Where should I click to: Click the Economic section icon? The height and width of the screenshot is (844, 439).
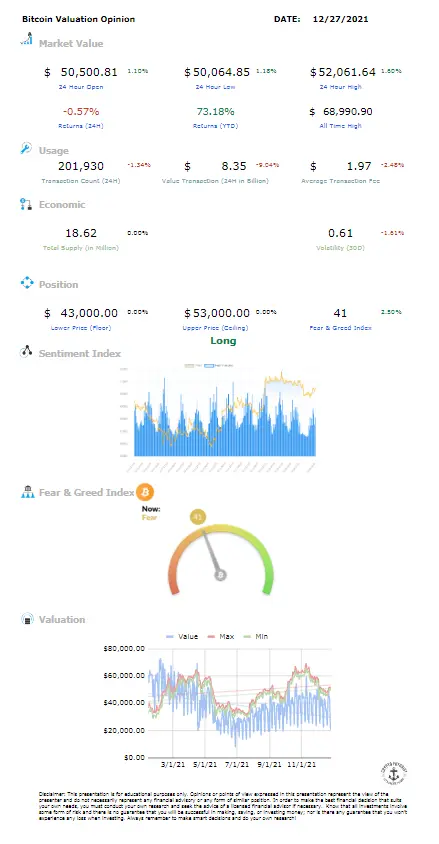[x=26, y=204]
